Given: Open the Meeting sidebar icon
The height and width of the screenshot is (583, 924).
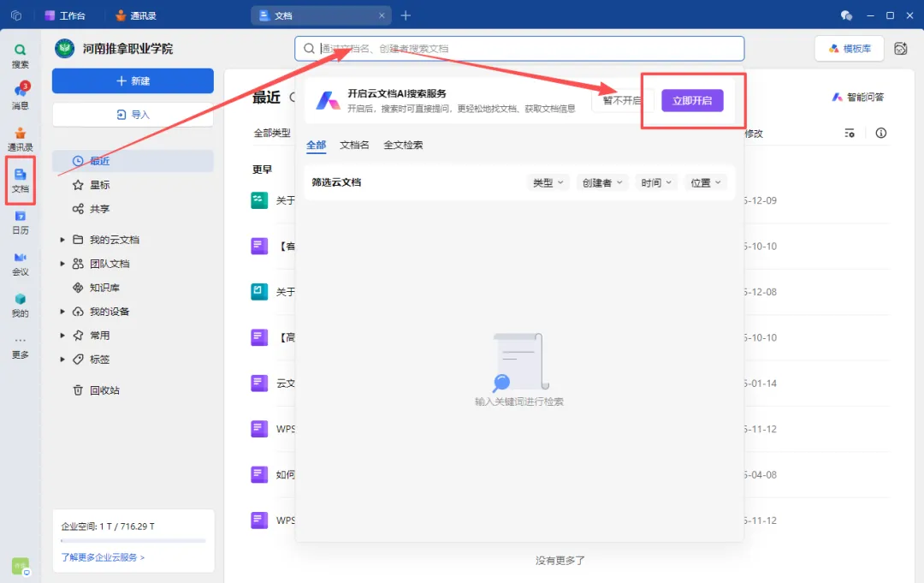Looking at the screenshot, I should (x=20, y=264).
